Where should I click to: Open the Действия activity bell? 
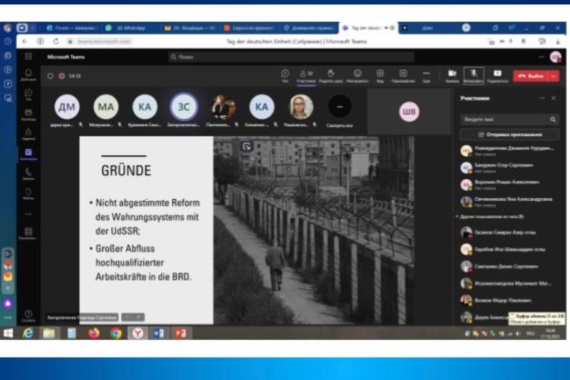tap(28, 75)
